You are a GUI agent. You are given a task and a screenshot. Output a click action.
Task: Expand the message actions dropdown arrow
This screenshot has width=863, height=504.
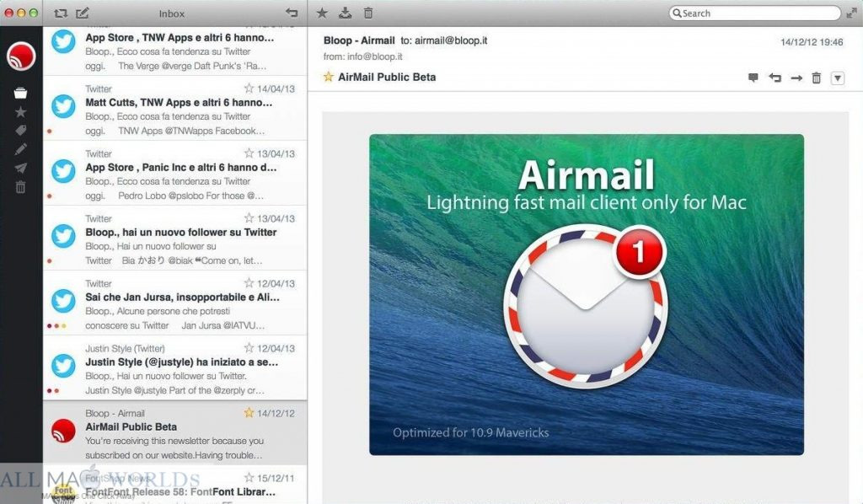837,78
